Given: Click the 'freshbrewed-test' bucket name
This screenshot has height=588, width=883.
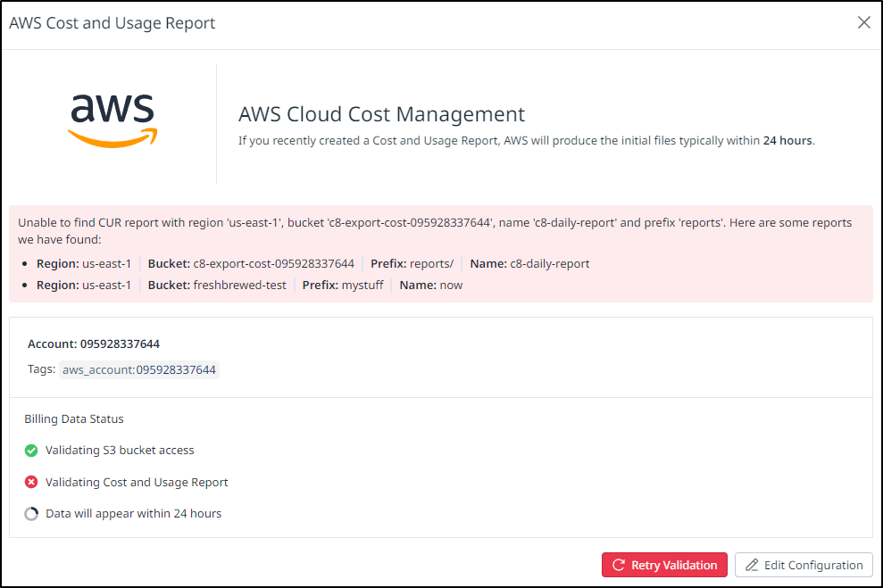Looking at the screenshot, I should coord(240,286).
